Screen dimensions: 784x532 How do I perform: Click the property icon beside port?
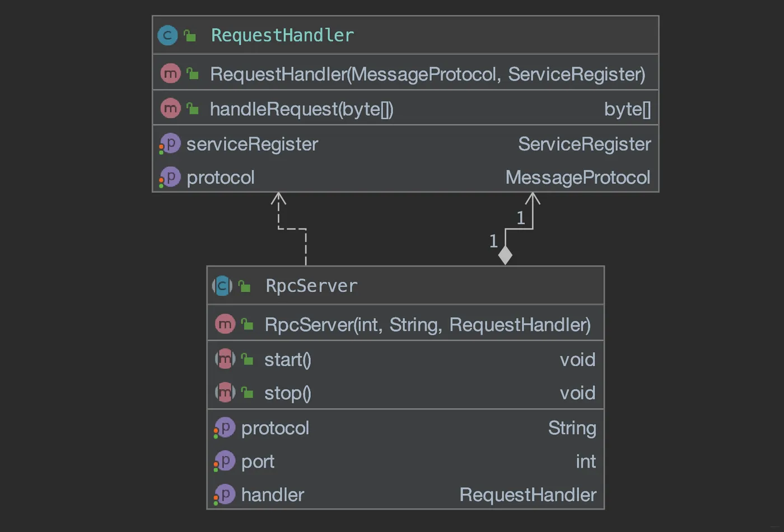pos(225,461)
